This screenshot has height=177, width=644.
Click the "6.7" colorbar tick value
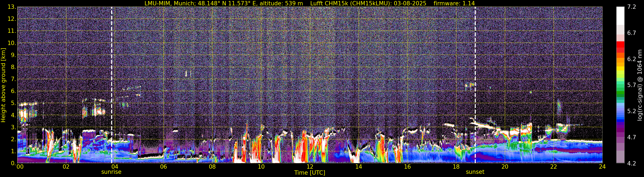tap(632, 33)
